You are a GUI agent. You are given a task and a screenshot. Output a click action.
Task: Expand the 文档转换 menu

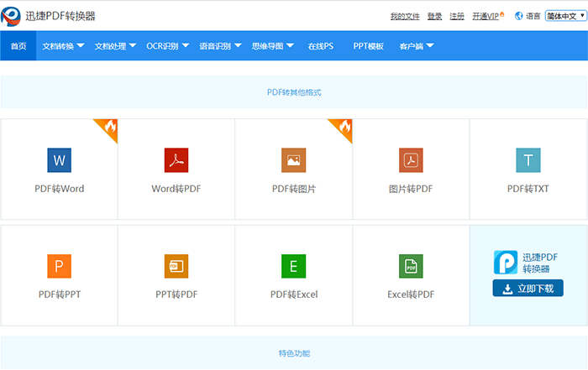click(x=63, y=46)
